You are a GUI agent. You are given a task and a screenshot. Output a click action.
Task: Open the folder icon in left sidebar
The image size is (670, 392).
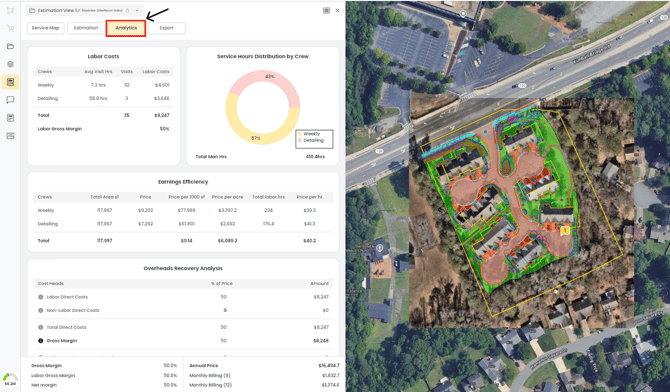tap(10, 46)
